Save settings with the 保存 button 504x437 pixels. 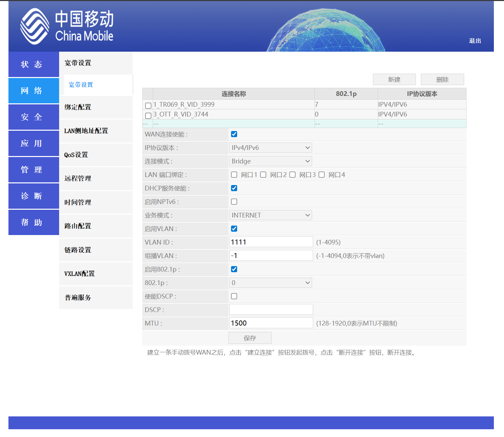coord(250,338)
